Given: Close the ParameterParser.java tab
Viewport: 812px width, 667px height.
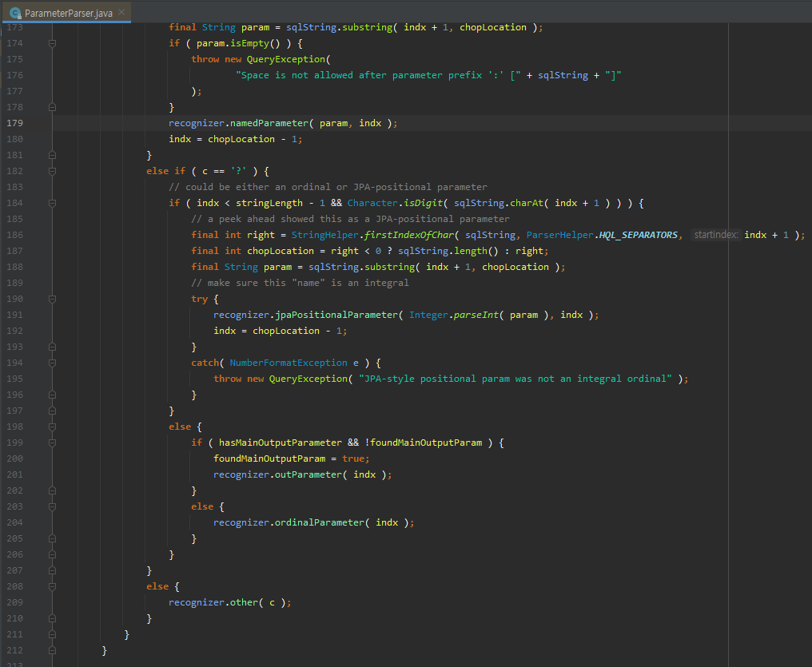Looking at the screenshot, I should [x=121, y=13].
